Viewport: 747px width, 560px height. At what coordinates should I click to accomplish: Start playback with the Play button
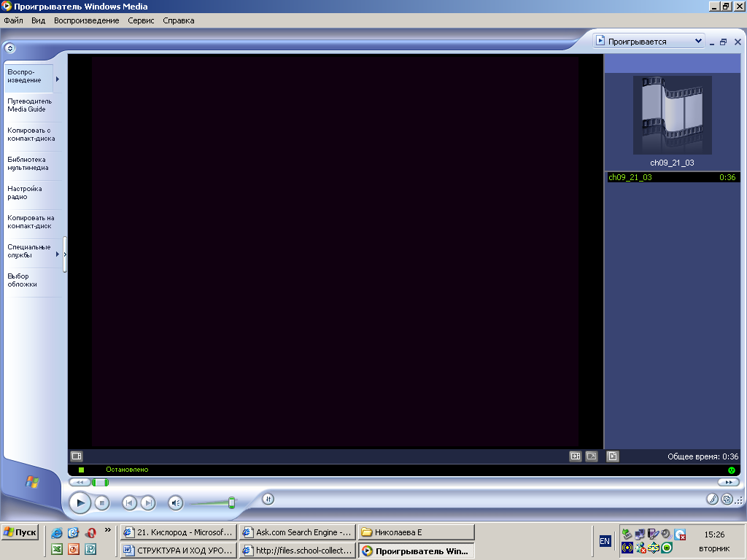80,502
